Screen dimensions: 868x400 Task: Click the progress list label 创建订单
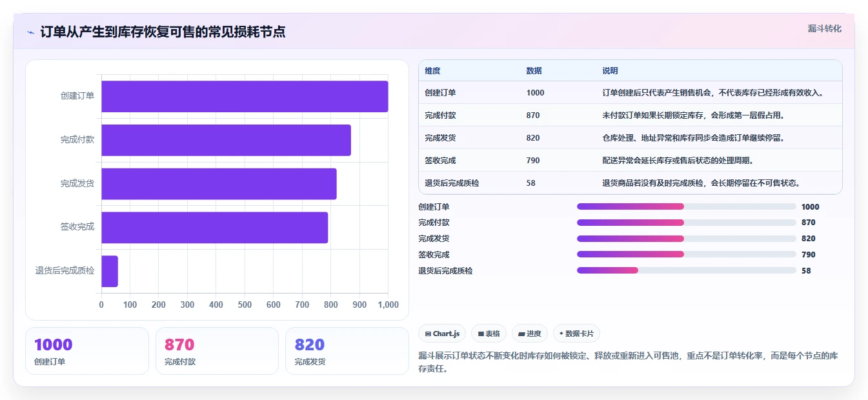click(x=434, y=207)
